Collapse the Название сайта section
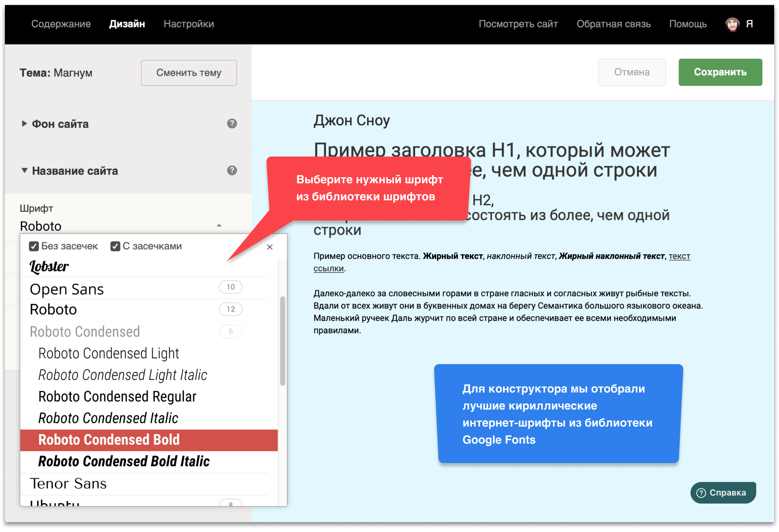The width and height of the screenshot is (779, 532). 25,171
